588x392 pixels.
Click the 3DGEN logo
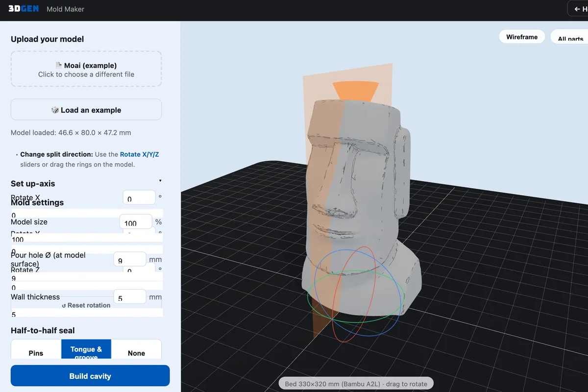[x=23, y=9]
